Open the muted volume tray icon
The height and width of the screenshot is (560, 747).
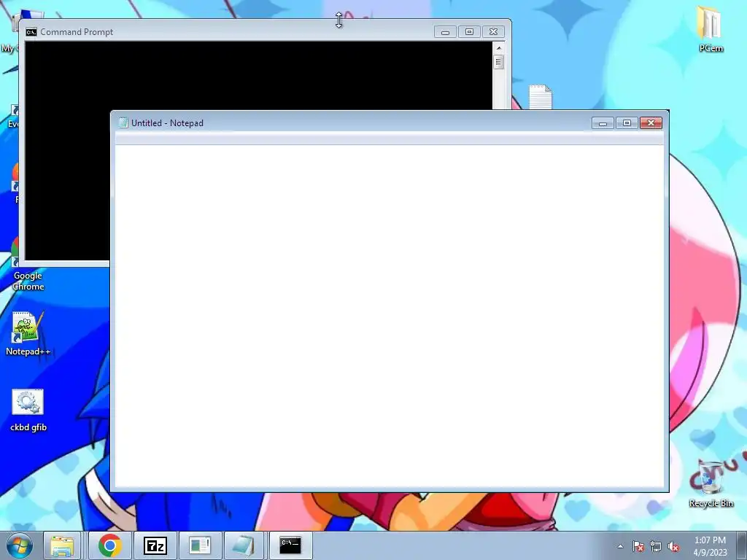pos(673,546)
